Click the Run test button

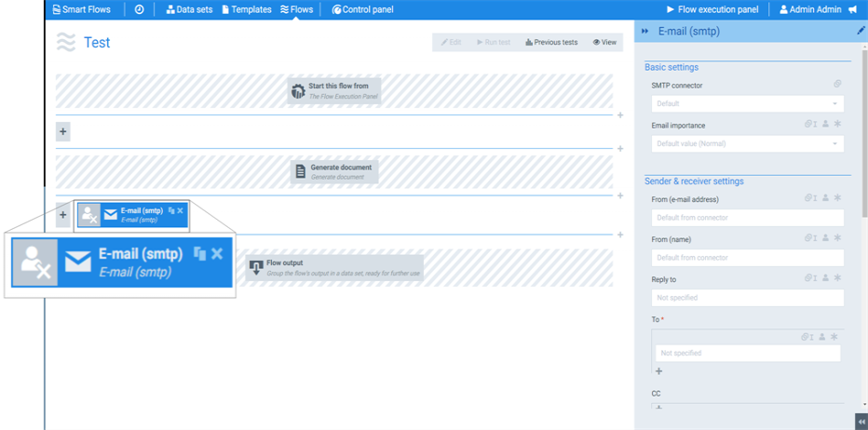pos(494,42)
